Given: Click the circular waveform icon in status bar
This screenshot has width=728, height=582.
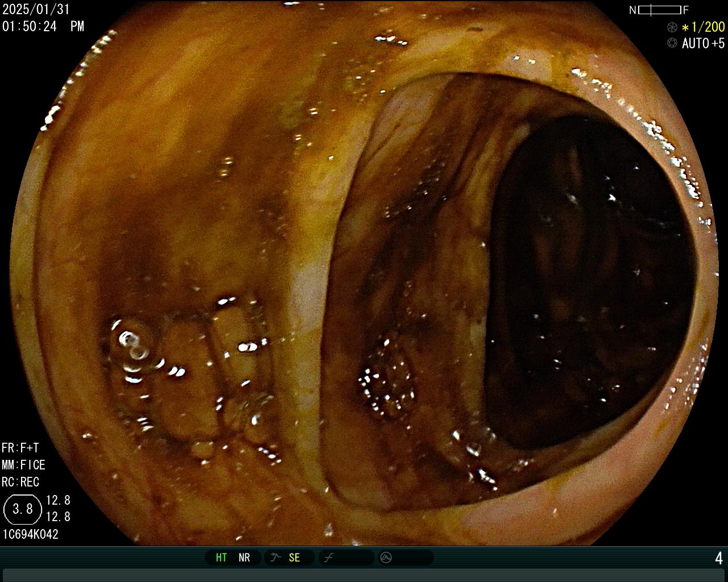Looking at the screenshot, I should 386,558.
